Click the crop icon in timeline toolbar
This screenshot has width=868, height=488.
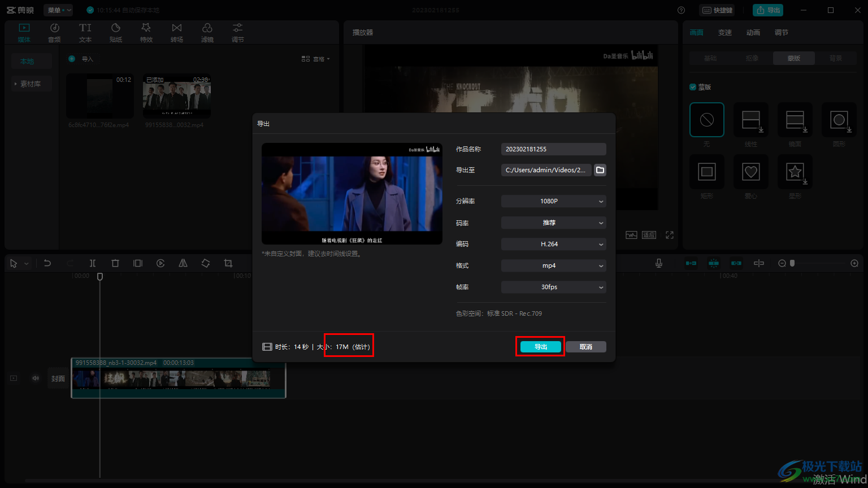pos(228,263)
